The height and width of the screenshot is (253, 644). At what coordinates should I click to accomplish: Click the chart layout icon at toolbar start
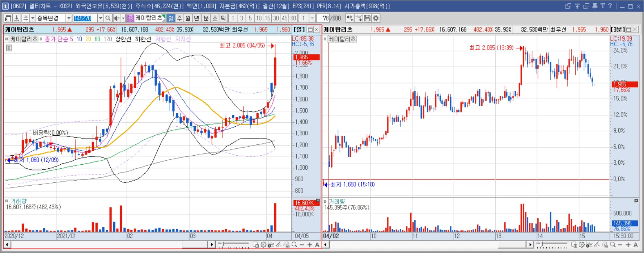point(8,18)
